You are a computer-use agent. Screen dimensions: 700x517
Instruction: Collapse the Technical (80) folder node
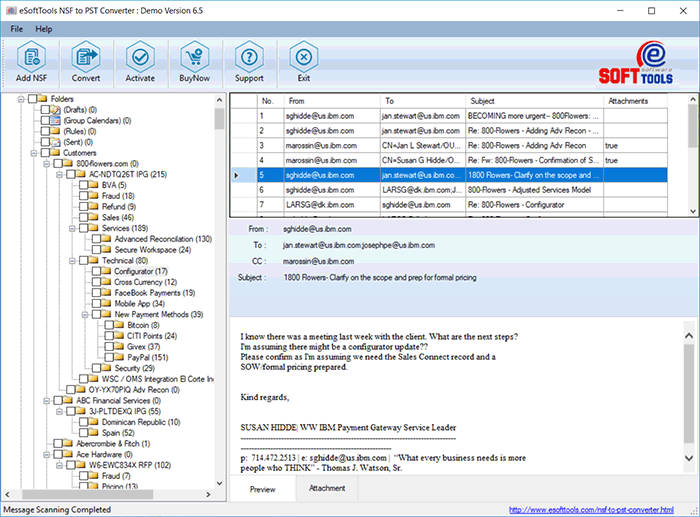(70, 260)
